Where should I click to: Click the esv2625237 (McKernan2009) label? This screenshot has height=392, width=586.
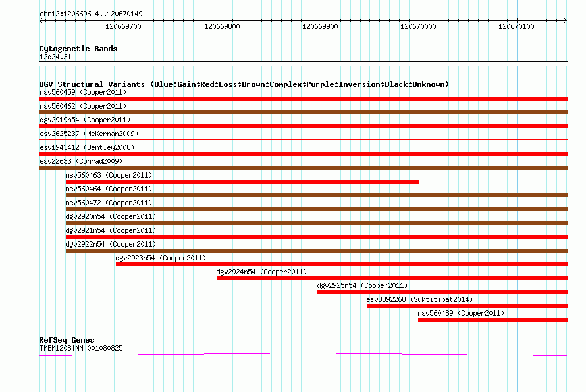pyautogui.click(x=89, y=134)
